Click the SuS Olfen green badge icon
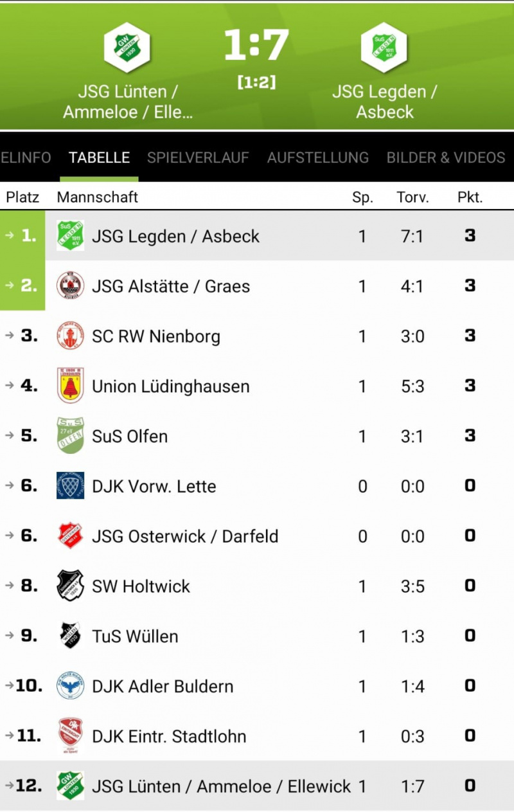Image resolution: width=514 pixels, height=812 pixels. point(70,435)
